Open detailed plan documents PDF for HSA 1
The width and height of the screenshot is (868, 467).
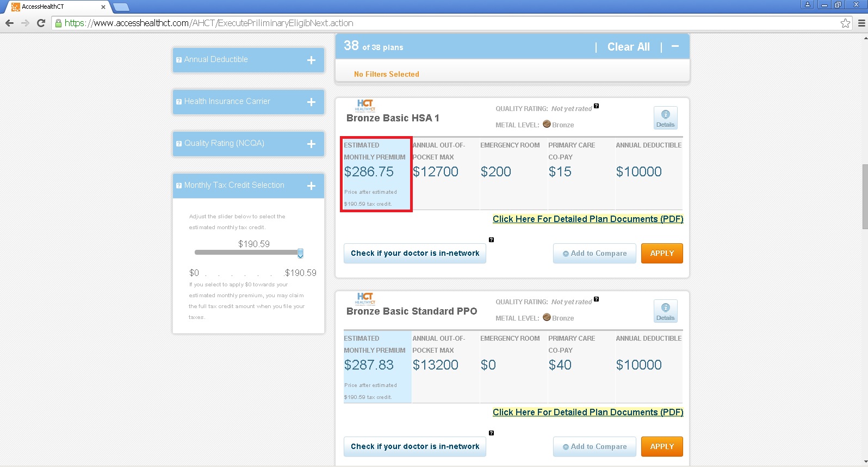pos(587,219)
